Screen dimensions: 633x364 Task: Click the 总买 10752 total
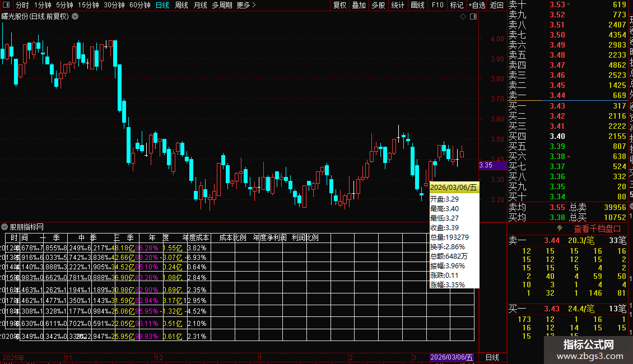(615, 217)
